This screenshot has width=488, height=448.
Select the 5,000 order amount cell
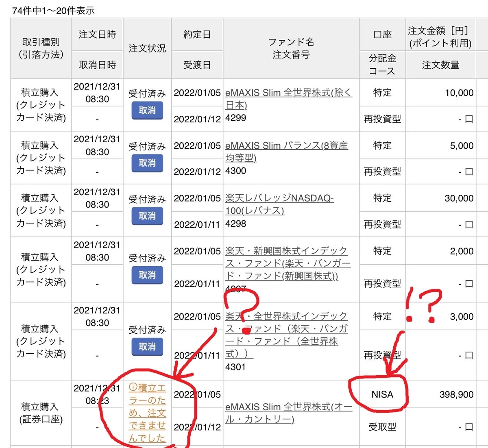pos(440,146)
